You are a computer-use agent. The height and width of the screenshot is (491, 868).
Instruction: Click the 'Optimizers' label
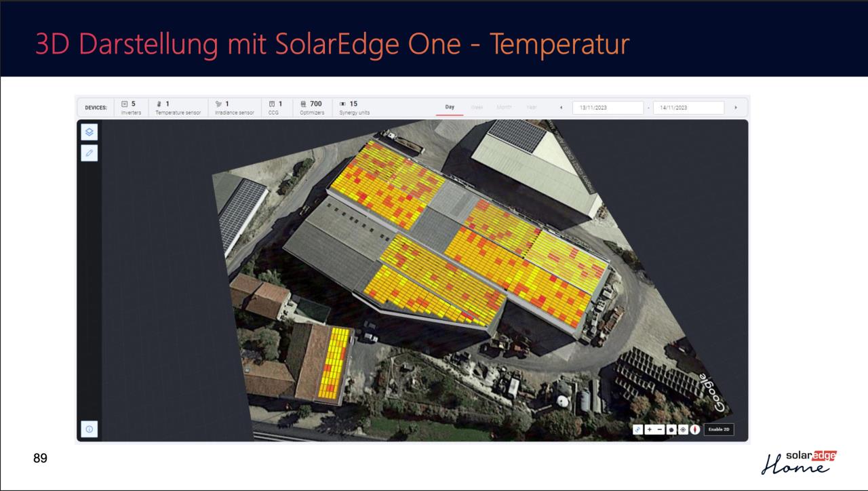tap(313, 113)
